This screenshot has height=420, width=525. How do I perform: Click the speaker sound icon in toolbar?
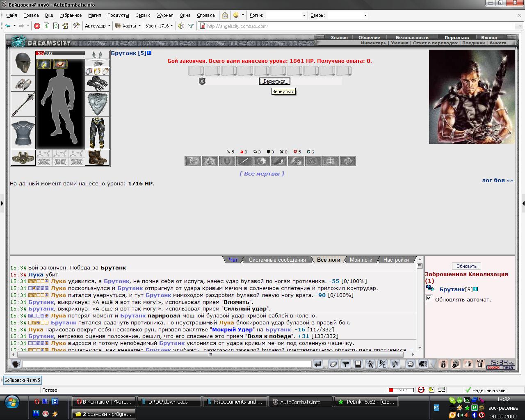[181, 26]
